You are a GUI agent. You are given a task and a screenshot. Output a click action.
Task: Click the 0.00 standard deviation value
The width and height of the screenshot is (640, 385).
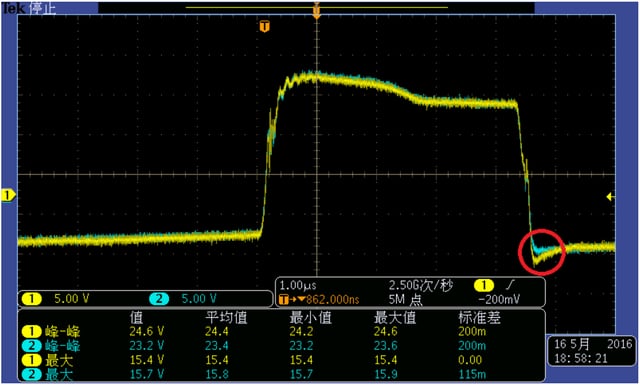[x=470, y=360]
